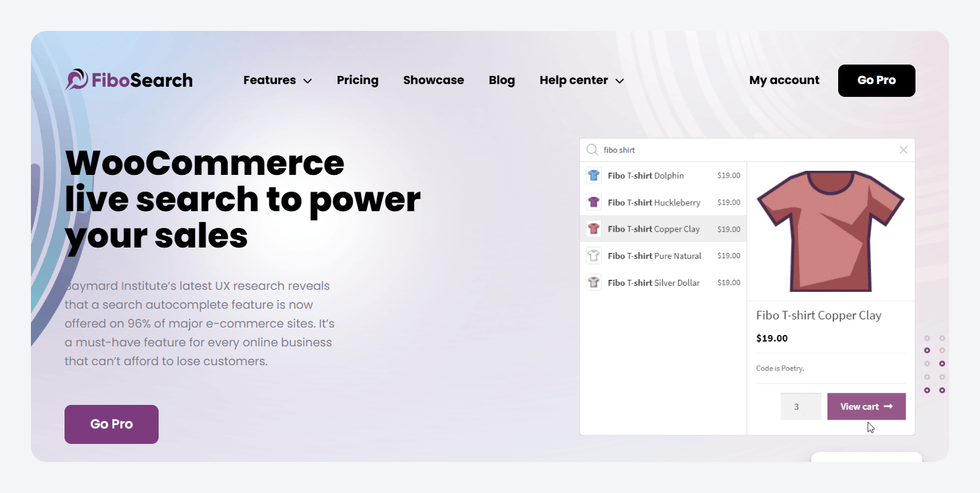980x493 pixels.
Task: Open the Showcase page
Action: pyautogui.click(x=434, y=80)
